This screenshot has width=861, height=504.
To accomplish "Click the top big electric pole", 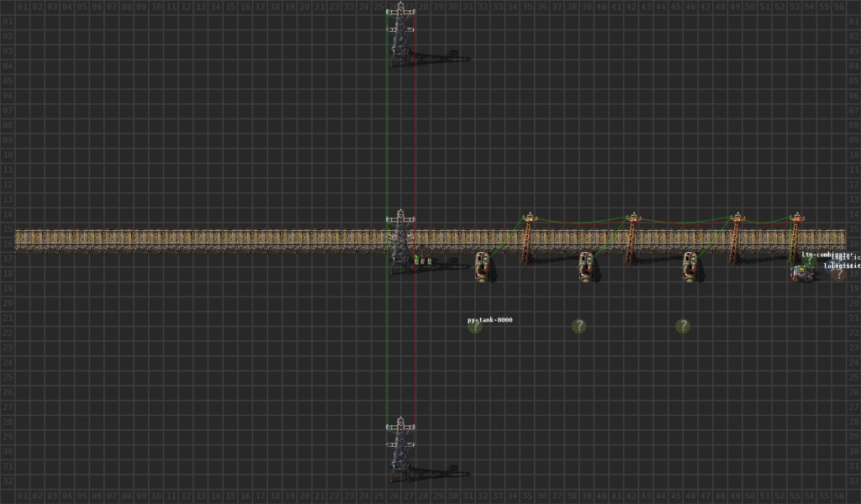I will (x=400, y=34).
